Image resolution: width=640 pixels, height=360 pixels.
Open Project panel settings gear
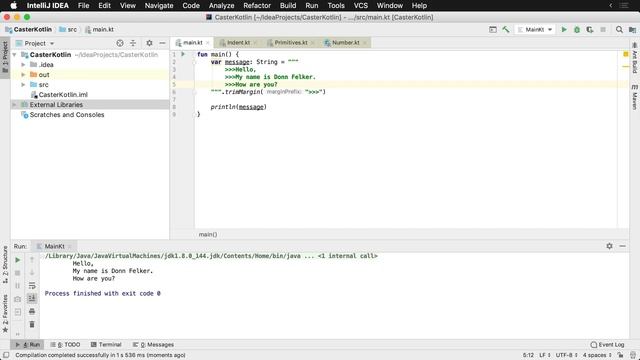pyautogui.click(x=149, y=43)
